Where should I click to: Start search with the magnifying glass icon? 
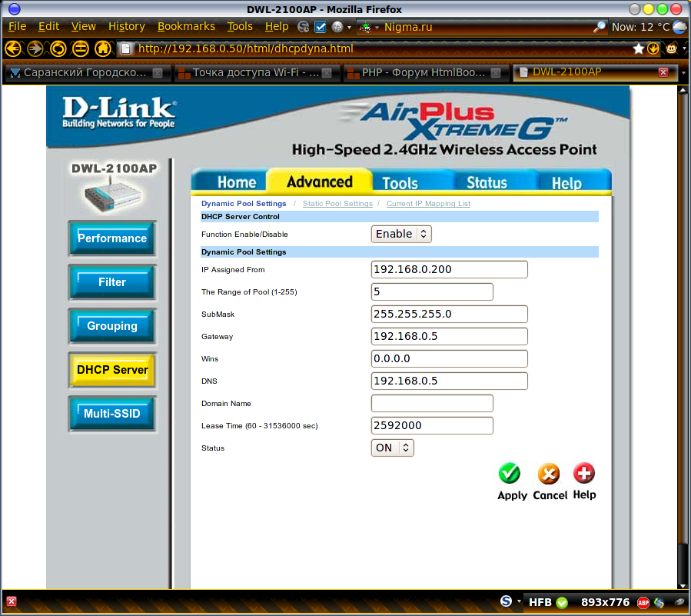coord(599,28)
